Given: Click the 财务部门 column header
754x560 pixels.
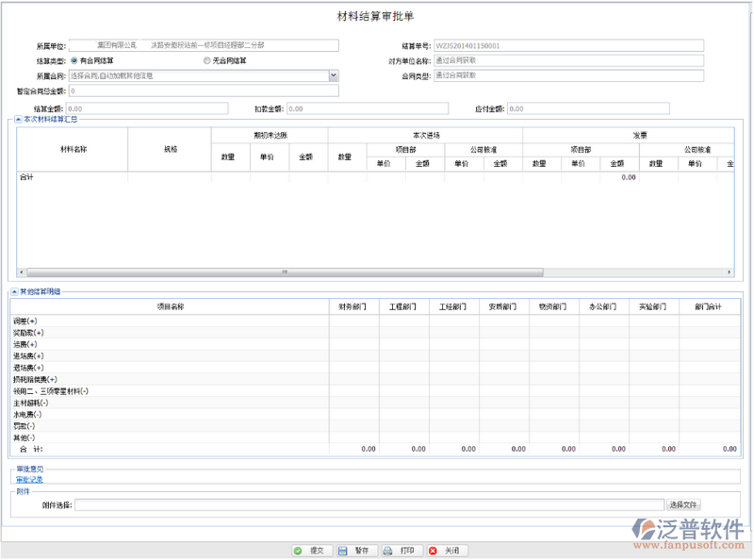Looking at the screenshot, I should (x=353, y=306).
